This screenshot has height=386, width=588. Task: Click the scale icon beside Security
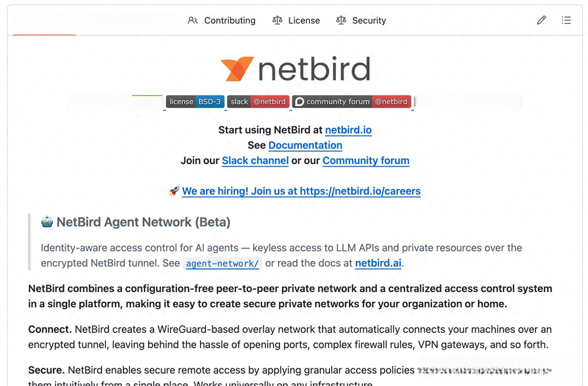341,20
